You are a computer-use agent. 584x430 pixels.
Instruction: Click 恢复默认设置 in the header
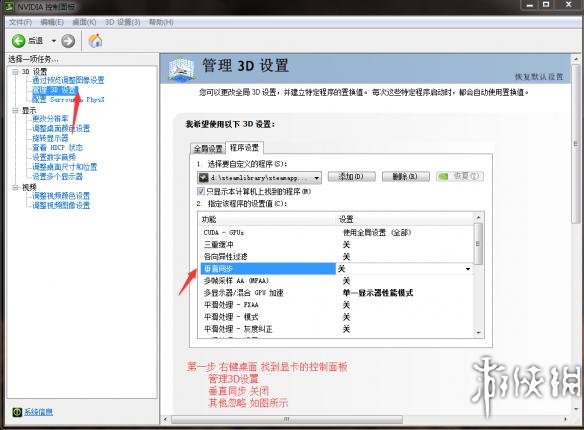coord(539,77)
